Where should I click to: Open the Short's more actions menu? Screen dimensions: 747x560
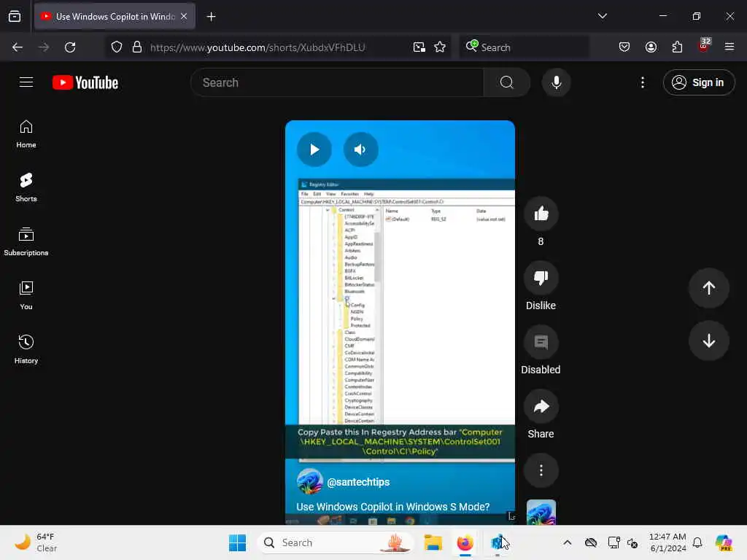tap(541, 470)
